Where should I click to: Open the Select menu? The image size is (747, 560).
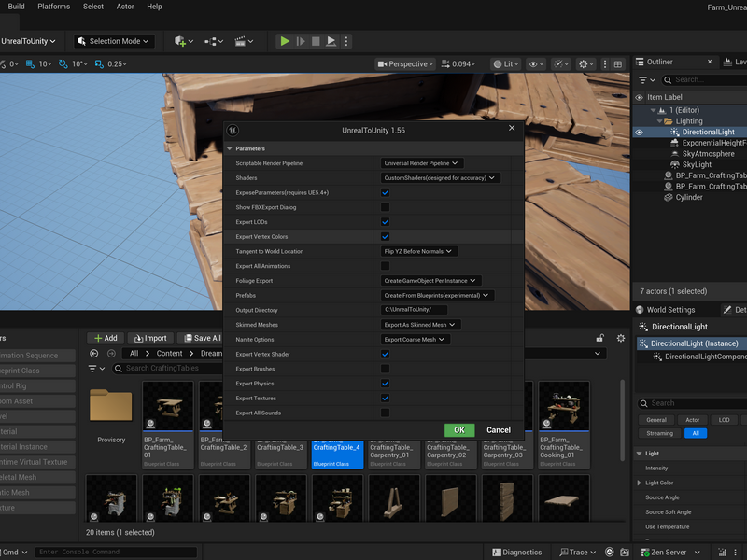[92, 7]
